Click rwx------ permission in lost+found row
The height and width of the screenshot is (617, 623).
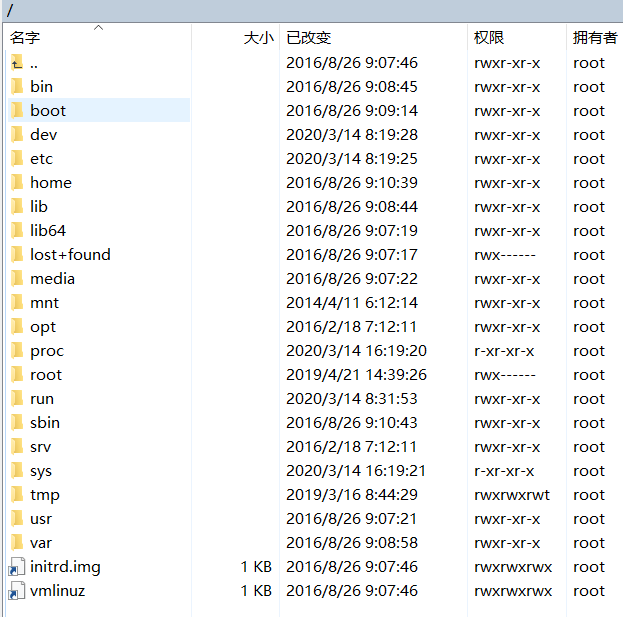pos(505,255)
